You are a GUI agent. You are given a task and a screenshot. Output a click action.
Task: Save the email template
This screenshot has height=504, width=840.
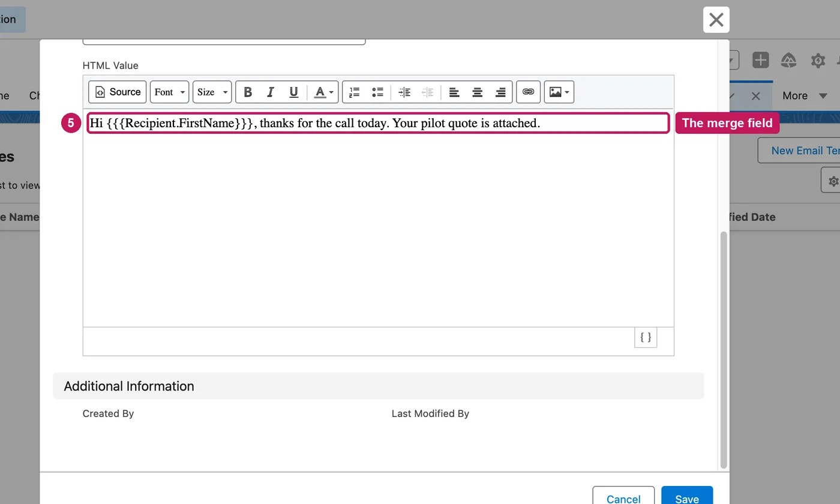point(687,499)
